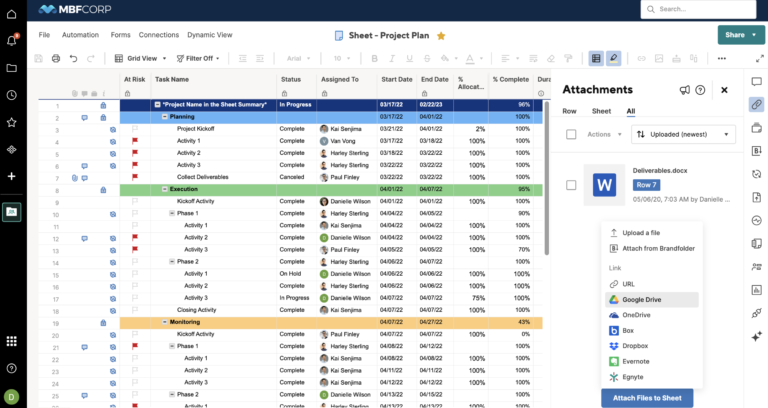Open Recents clock icon in left sidebar
The image size is (768, 408).
[x=11, y=95]
